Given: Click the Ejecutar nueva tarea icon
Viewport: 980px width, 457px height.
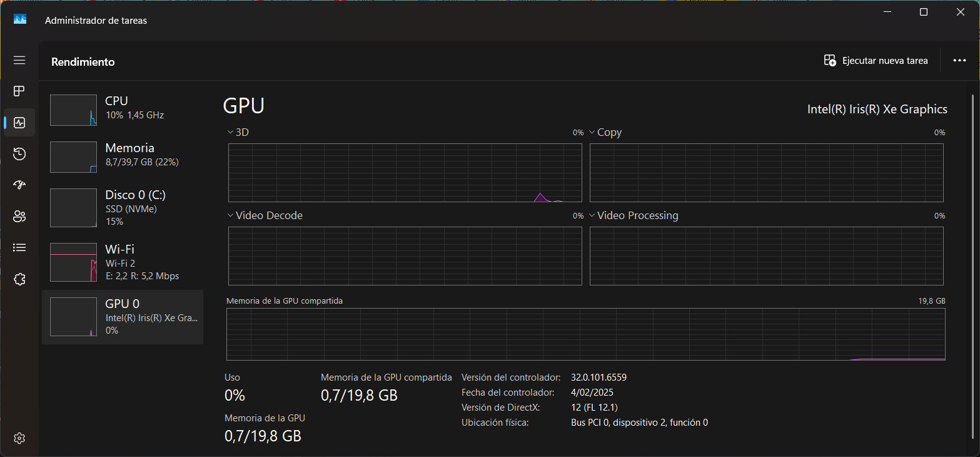Looking at the screenshot, I should click(830, 61).
